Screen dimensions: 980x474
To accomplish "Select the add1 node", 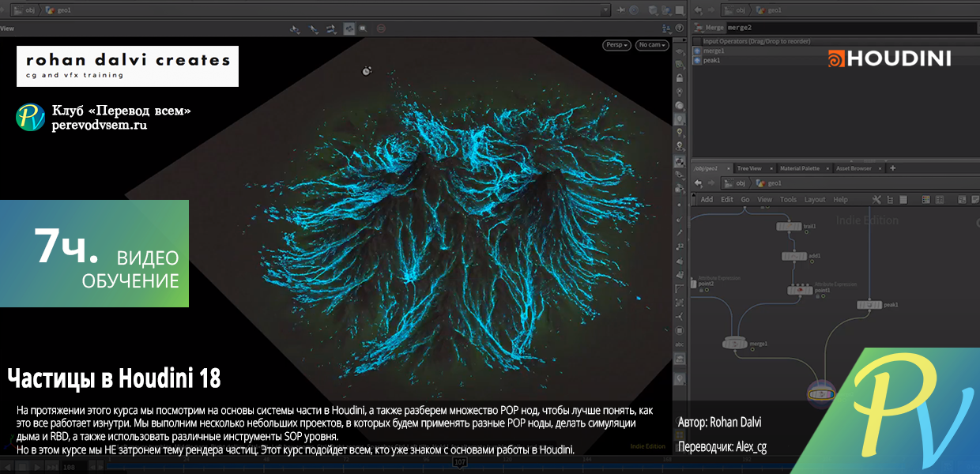I will (x=794, y=257).
